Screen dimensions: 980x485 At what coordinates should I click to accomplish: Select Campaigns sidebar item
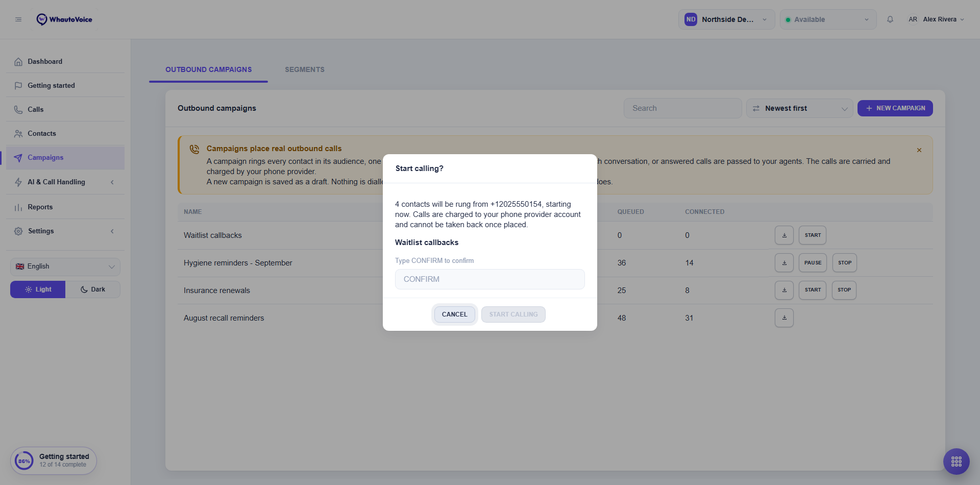(65, 158)
